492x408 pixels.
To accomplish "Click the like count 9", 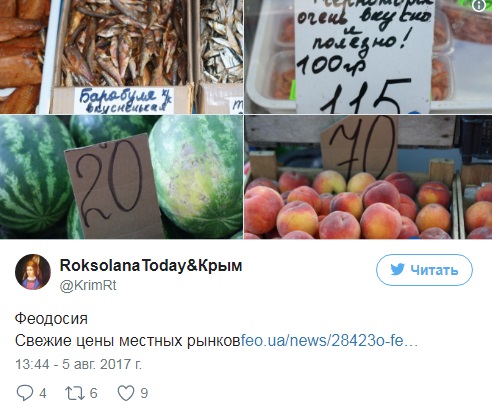I will click(144, 393).
